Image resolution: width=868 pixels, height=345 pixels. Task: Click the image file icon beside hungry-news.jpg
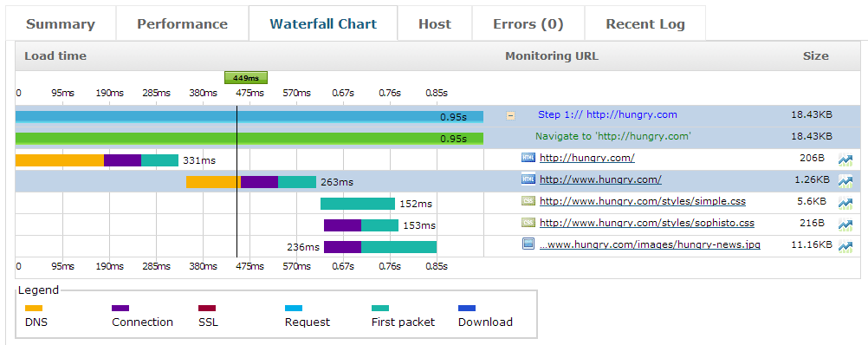pos(528,244)
